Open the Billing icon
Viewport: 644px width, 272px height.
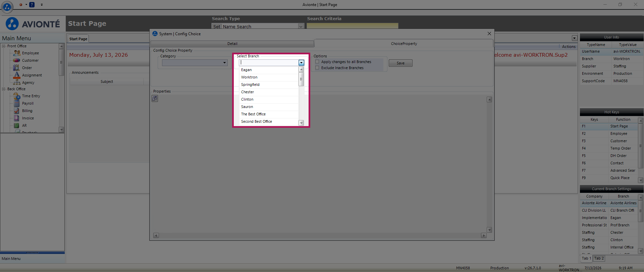[17, 111]
